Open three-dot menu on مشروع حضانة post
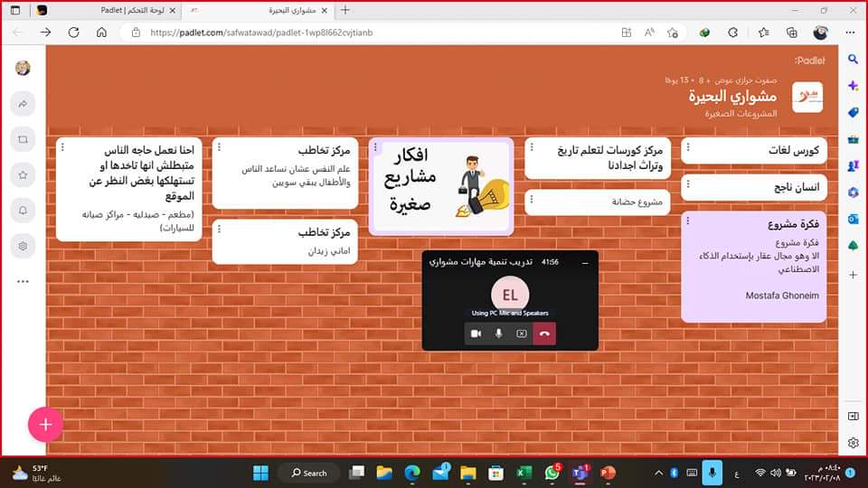The width and height of the screenshot is (868, 488). [531, 197]
